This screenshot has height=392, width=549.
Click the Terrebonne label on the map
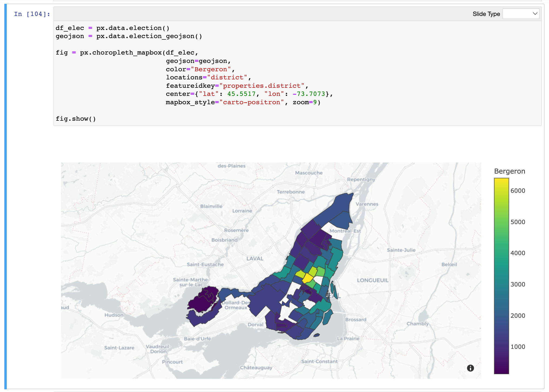coord(291,192)
